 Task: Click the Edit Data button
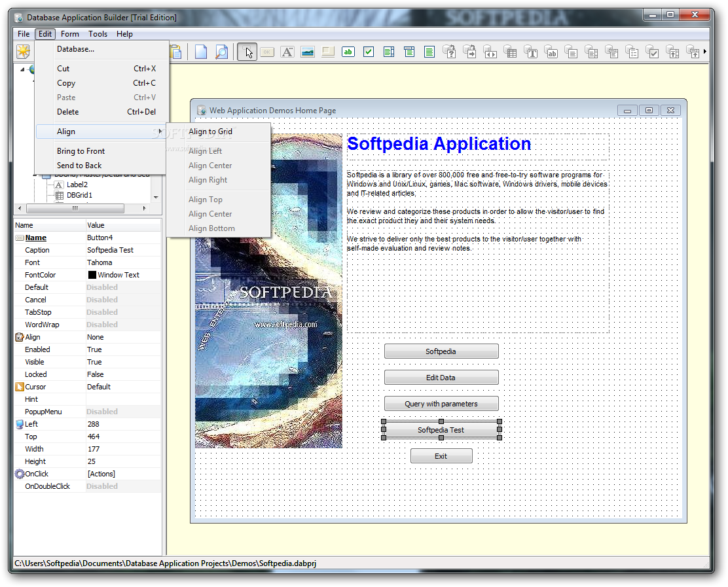coord(441,377)
